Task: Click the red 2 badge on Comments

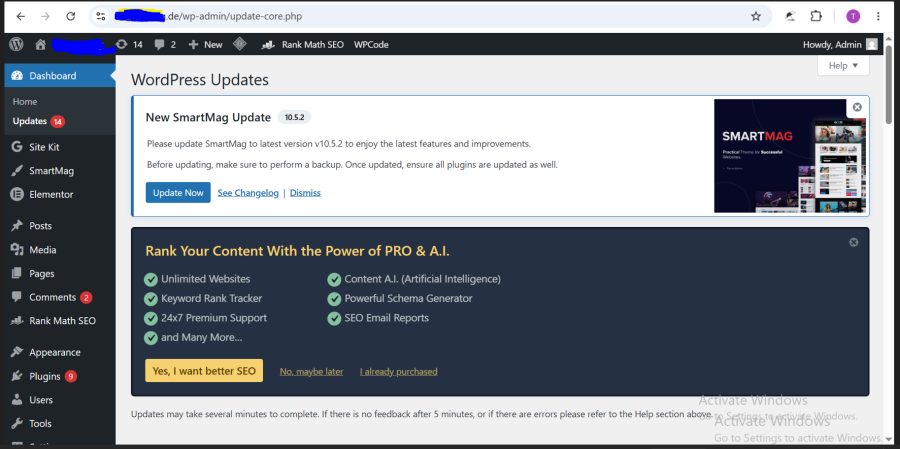Action: [86, 297]
